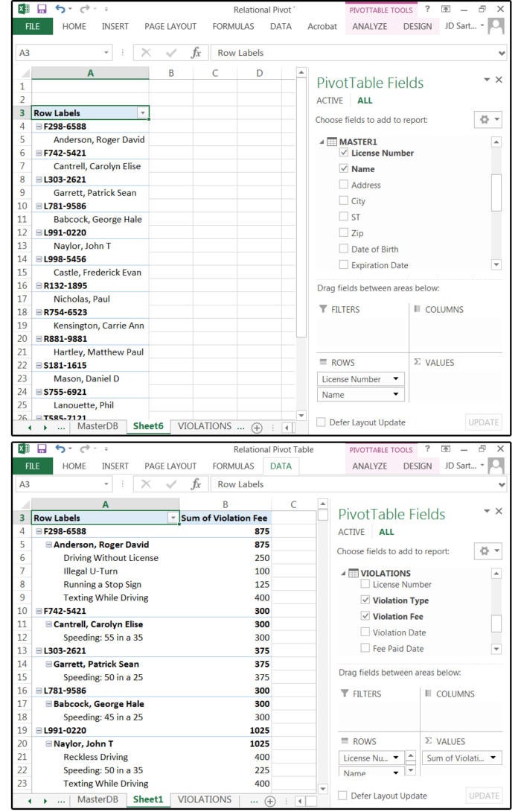This screenshot has width=521, height=812.
Task: Uncheck the Violation Fee field
Action: point(365,616)
